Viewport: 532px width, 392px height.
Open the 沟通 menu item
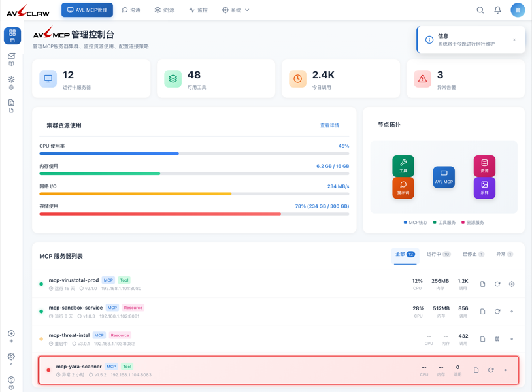pyautogui.click(x=131, y=10)
